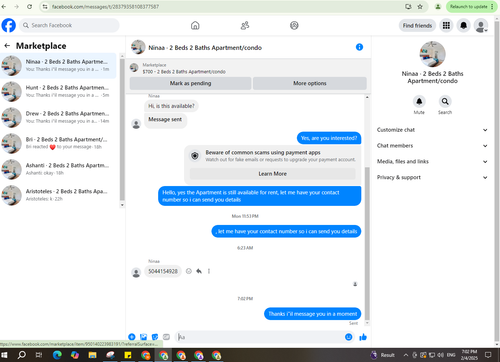This screenshot has height=362, width=500.
Task: Click the chat messages scrollbar
Action: 367,243
